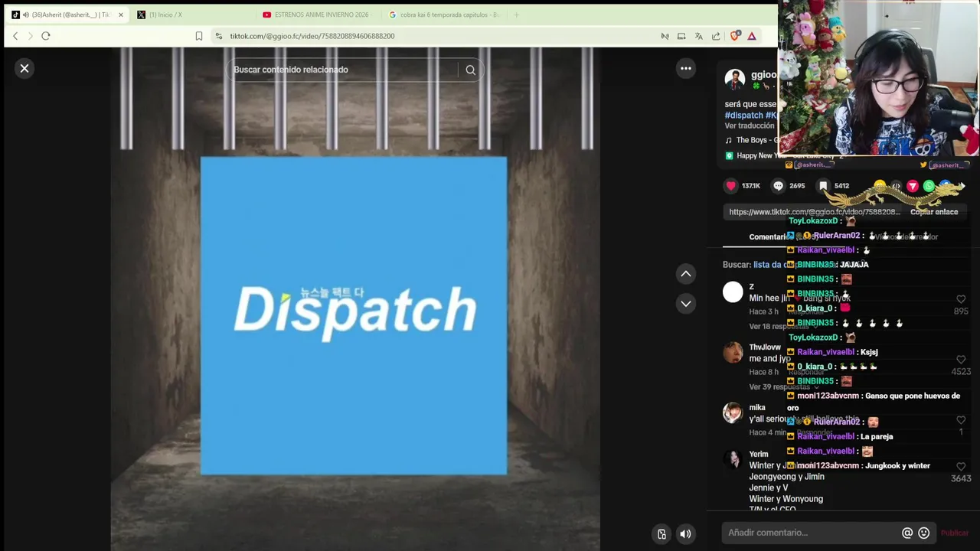Switch to Estrenos Anime Invierno YouTube tab
Viewport: 980px width, 551px height.
(317, 15)
